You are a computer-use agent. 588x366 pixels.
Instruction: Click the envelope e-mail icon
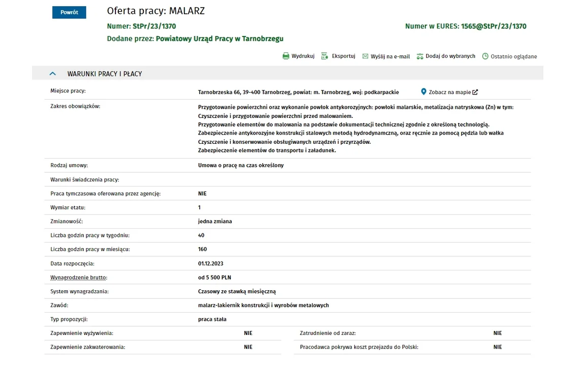pyautogui.click(x=365, y=56)
